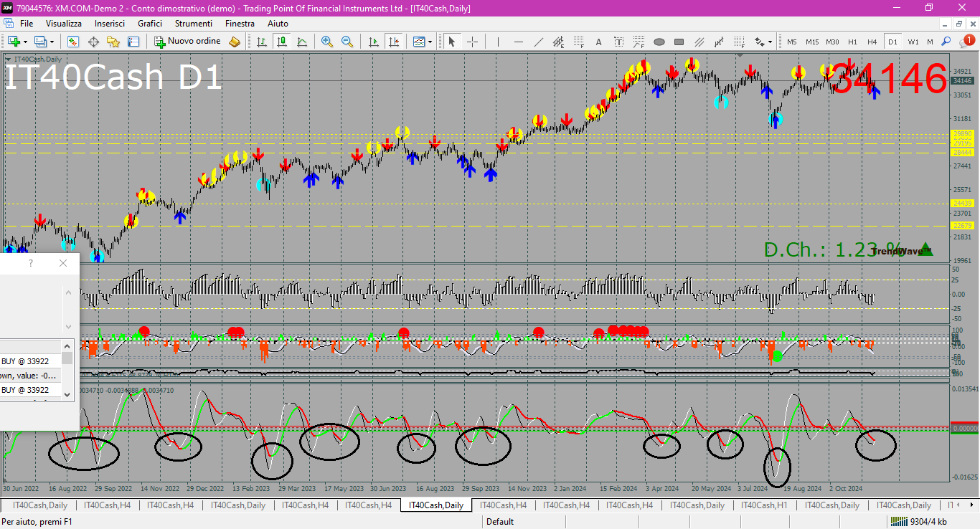The image size is (980, 529).
Task: Select the parallel lines channel tool
Action: pyautogui.click(x=699, y=42)
